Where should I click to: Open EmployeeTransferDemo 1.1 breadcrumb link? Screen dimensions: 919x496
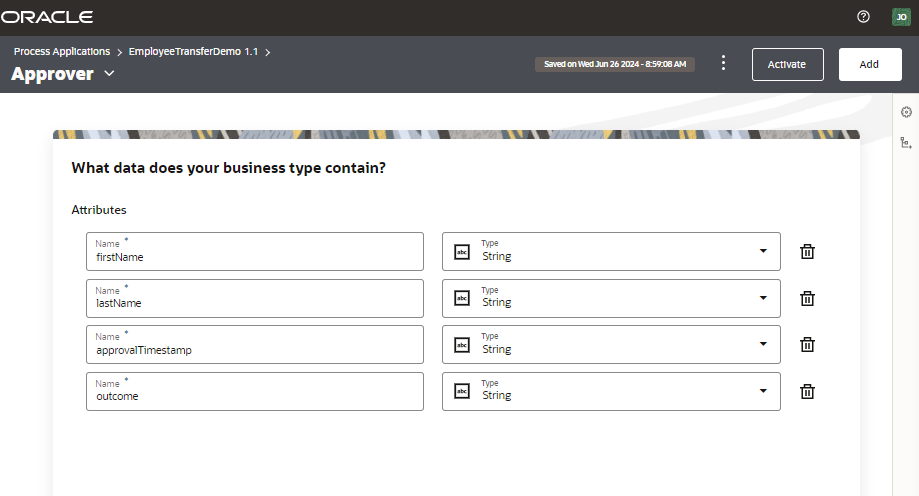coord(193,51)
